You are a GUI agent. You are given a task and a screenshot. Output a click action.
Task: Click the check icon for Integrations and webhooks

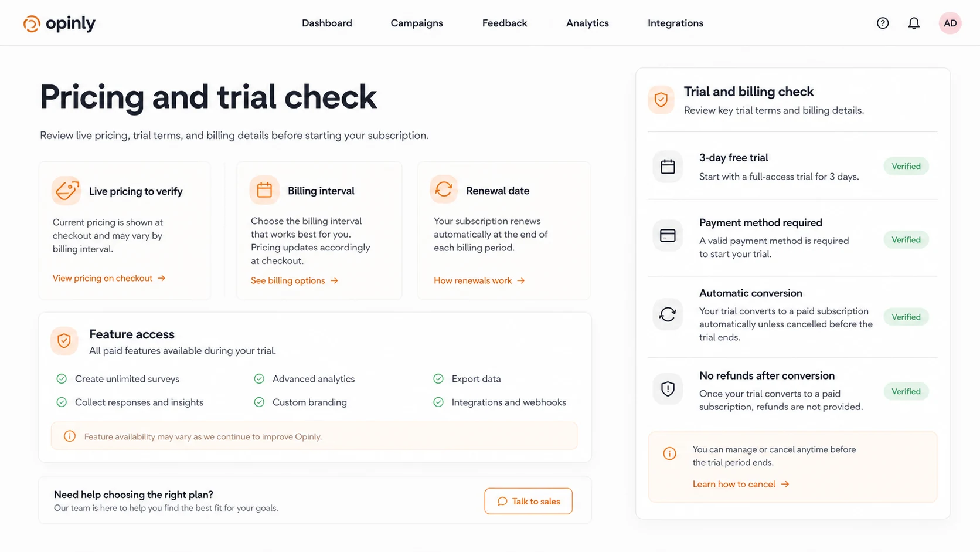[x=438, y=402]
